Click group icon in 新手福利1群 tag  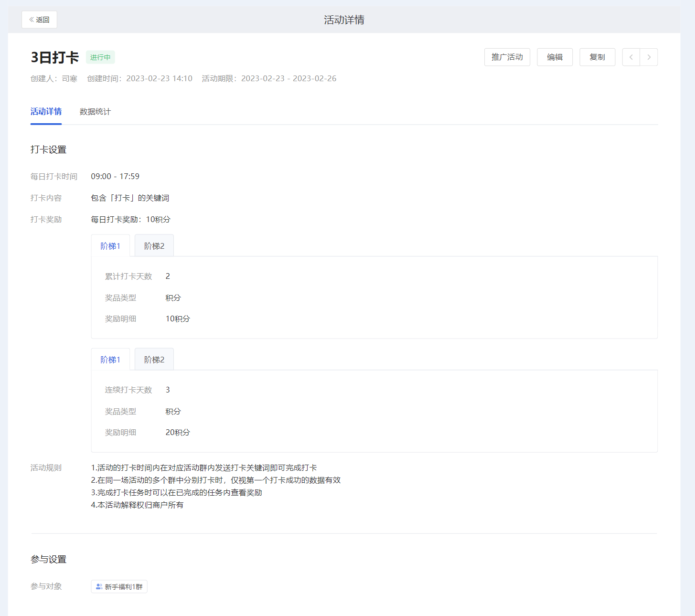pyautogui.click(x=99, y=586)
